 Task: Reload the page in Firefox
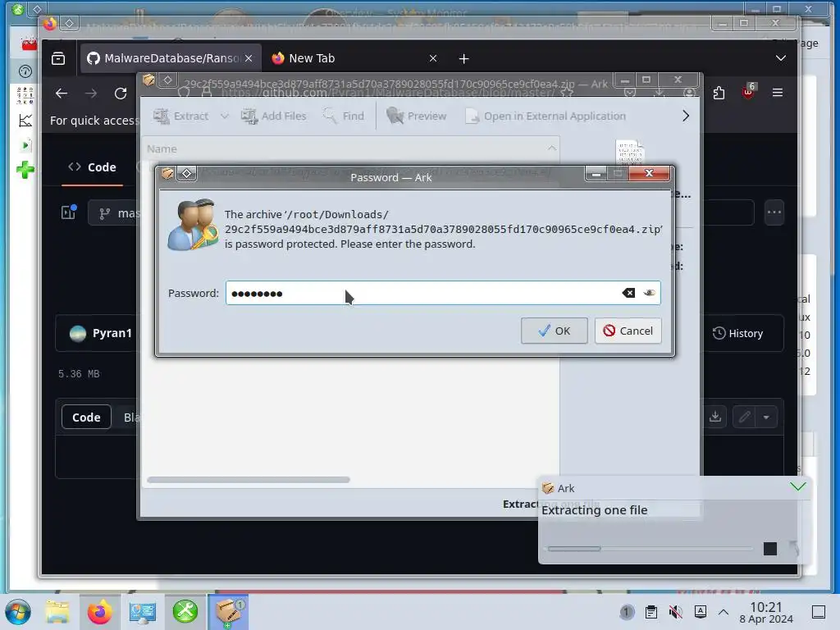(121, 94)
